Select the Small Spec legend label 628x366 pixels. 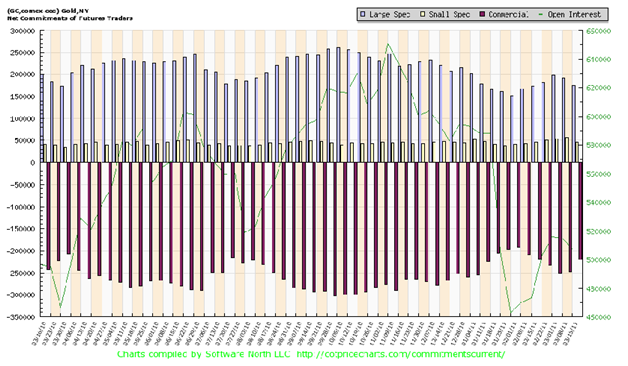[449, 14]
